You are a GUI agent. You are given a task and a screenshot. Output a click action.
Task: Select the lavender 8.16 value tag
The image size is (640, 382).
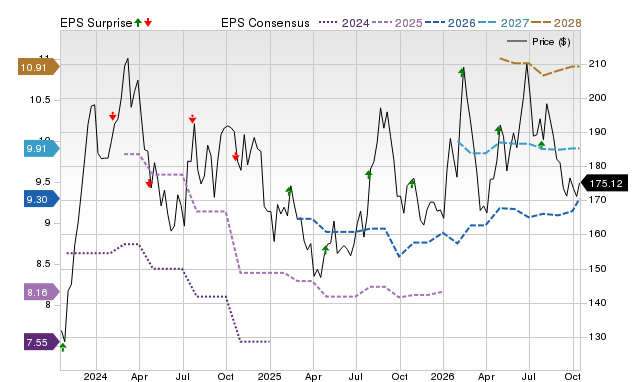point(41,292)
